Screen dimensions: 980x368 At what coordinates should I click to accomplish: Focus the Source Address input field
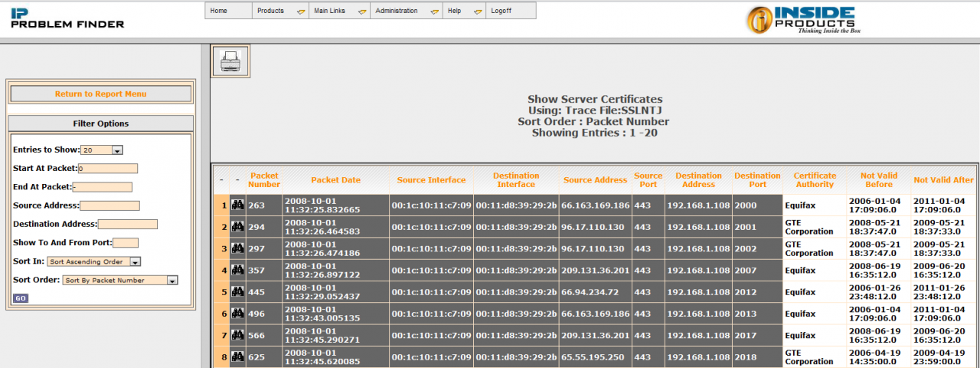pos(109,205)
